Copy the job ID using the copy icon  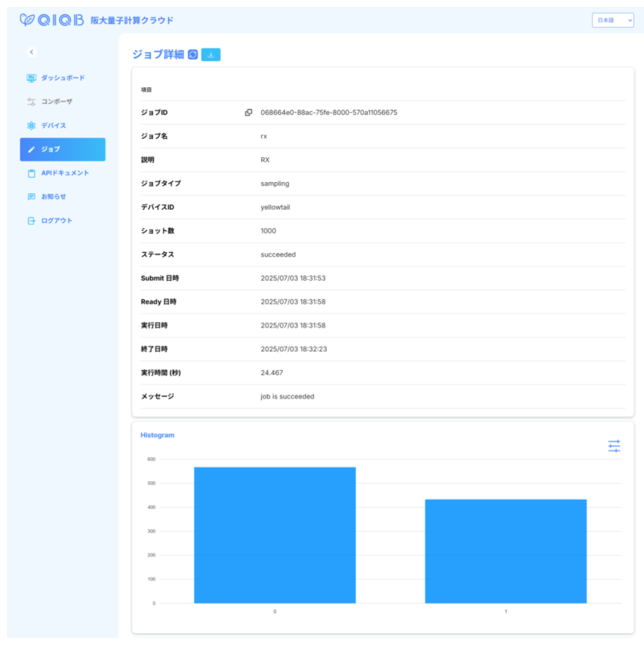248,112
